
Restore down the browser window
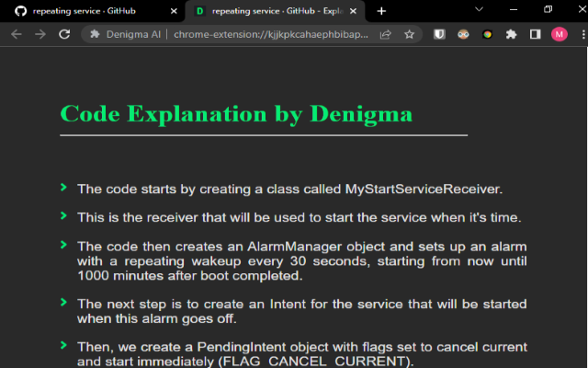tap(548, 9)
